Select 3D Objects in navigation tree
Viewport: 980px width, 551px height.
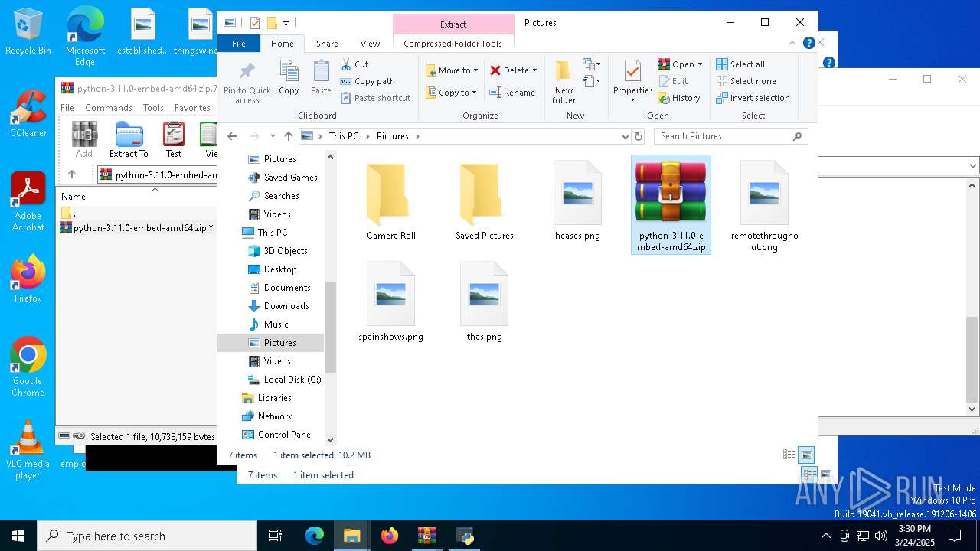(x=277, y=251)
